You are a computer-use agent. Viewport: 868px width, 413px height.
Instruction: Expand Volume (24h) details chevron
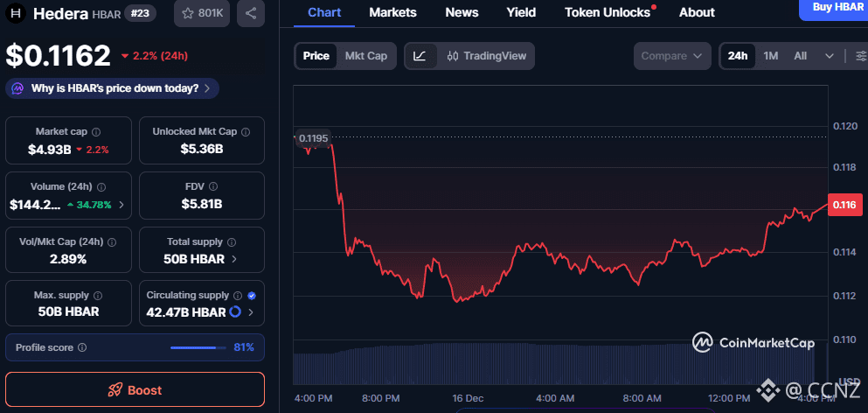pos(122,205)
